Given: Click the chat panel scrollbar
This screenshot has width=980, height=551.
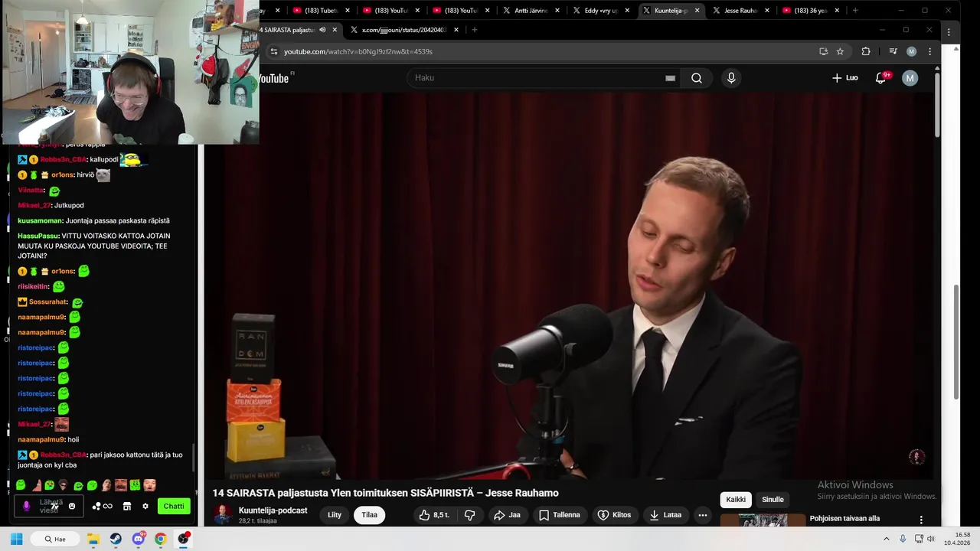Looking at the screenshot, I should pyautogui.click(x=194, y=458).
